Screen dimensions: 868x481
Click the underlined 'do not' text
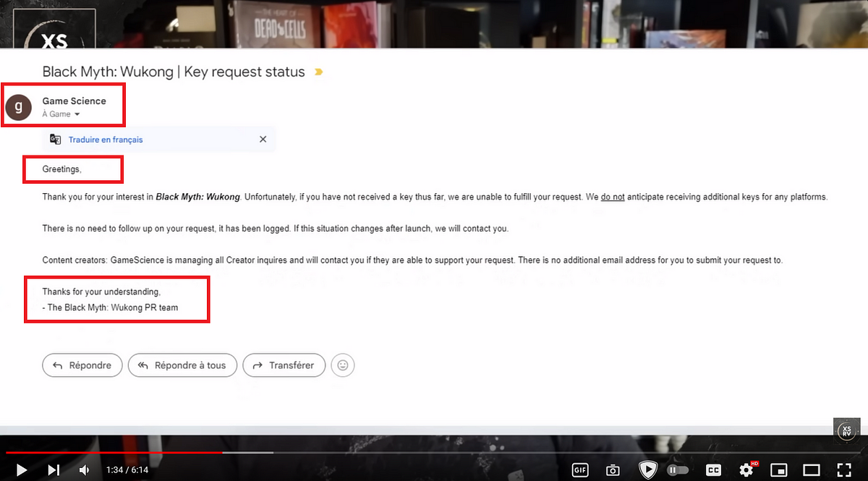click(x=613, y=197)
